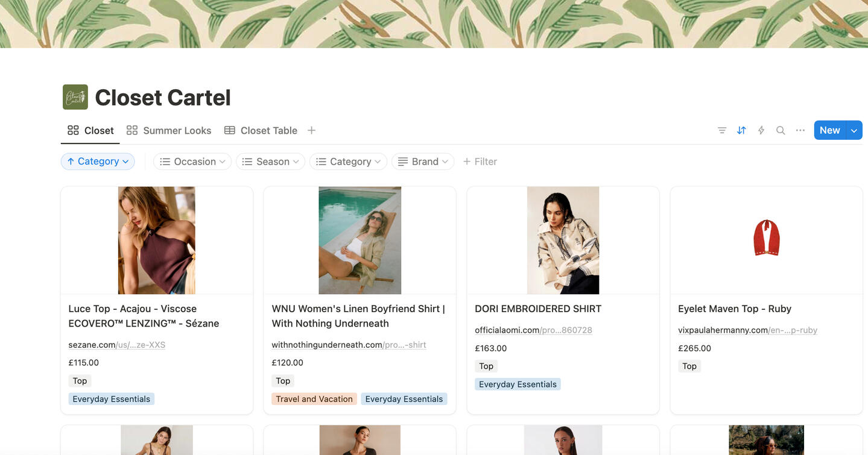
Task: Switch to the Closet Table tab
Action: tap(261, 130)
